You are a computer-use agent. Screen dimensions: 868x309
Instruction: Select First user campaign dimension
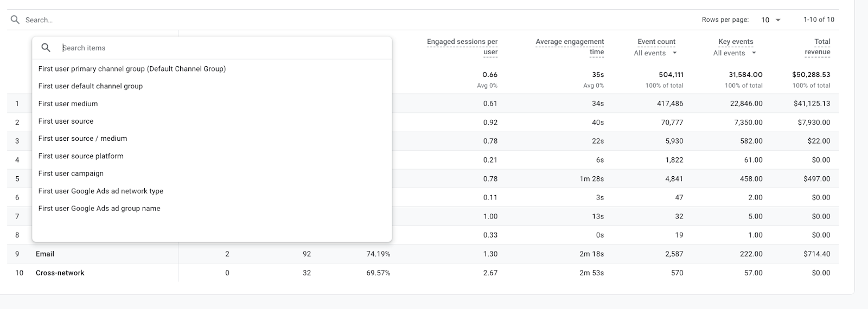71,173
